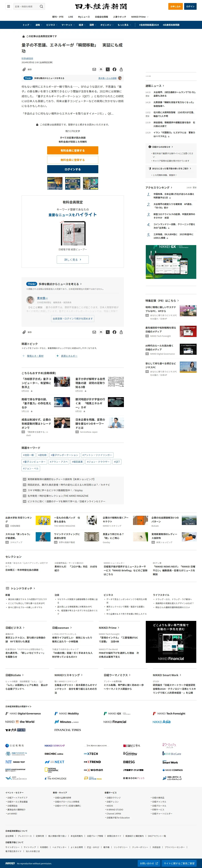Click the お問い合わせ footer button

149,863
